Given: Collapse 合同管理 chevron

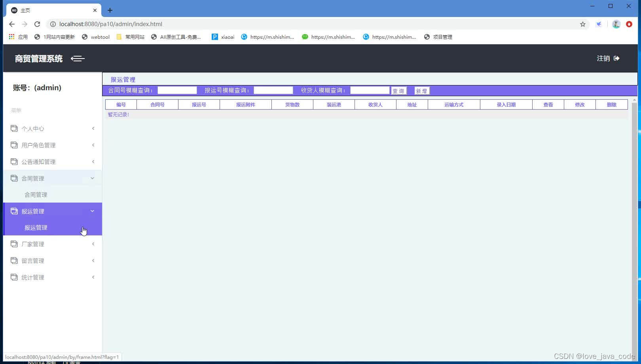Looking at the screenshot, I should pos(93,178).
